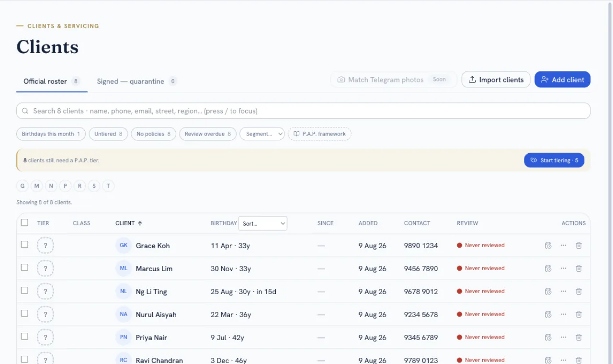Filter clients by letter S
The width and height of the screenshot is (613, 364).
(x=94, y=186)
